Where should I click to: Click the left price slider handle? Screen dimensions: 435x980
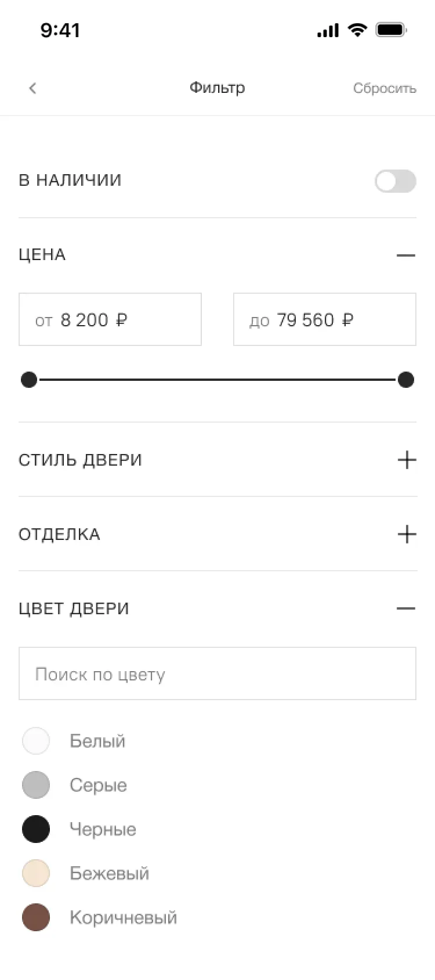[29, 380]
